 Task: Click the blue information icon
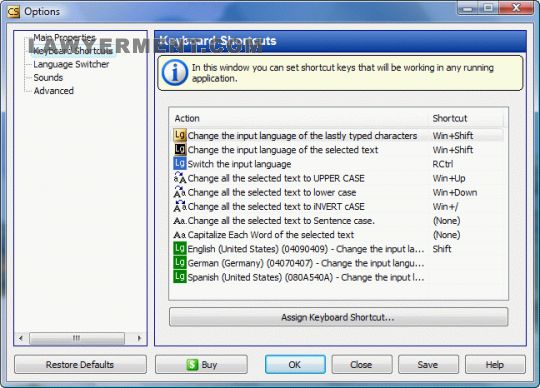pos(175,73)
